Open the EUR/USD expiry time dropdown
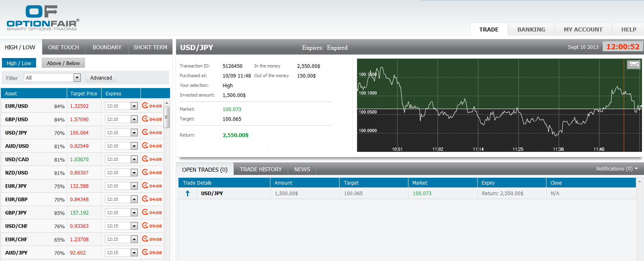 (134, 106)
